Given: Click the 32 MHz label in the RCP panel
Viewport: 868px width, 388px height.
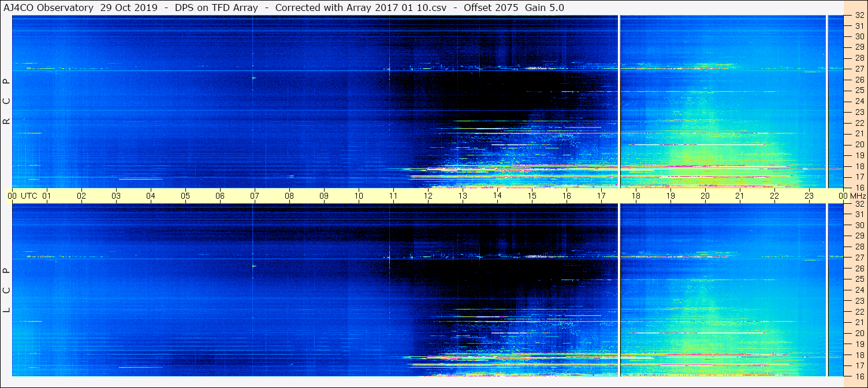Looking at the screenshot, I should pos(859,16).
